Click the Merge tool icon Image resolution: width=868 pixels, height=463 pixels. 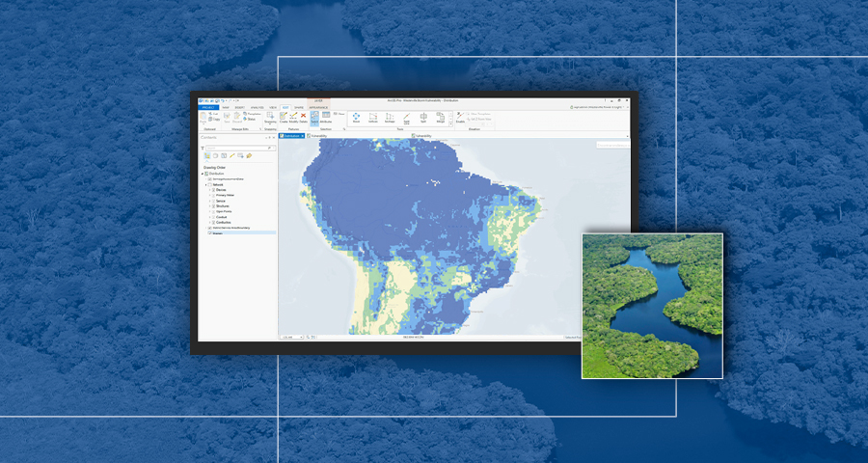pyautogui.click(x=440, y=118)
